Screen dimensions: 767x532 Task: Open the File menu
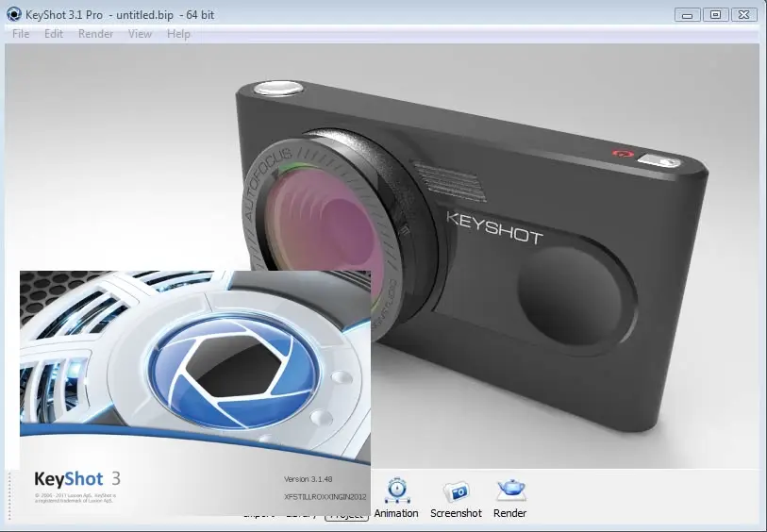(21, 34)
